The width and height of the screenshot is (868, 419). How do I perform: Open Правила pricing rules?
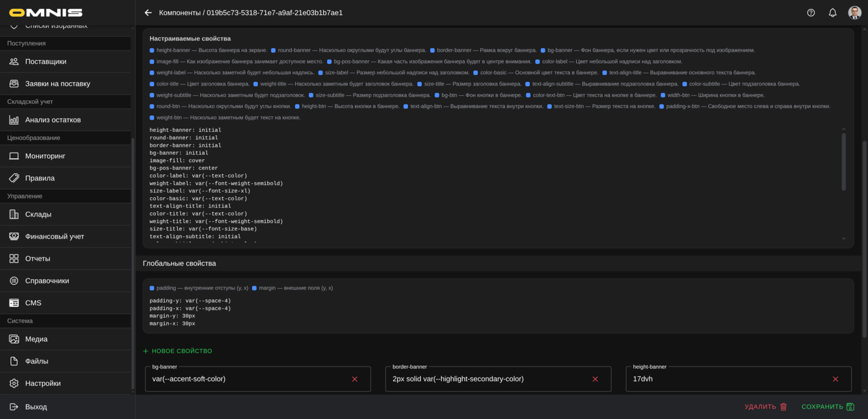(40, 178)
